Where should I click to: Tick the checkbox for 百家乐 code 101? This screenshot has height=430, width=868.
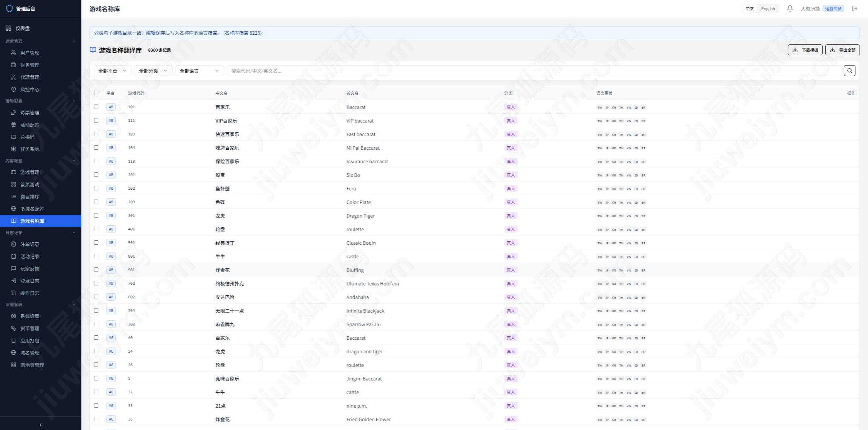pos(96,107)
